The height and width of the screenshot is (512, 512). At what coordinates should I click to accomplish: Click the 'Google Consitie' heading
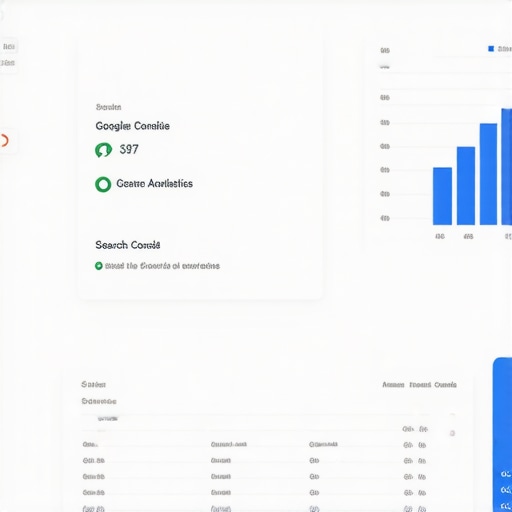pyautogui.click(x=132, y=126)
